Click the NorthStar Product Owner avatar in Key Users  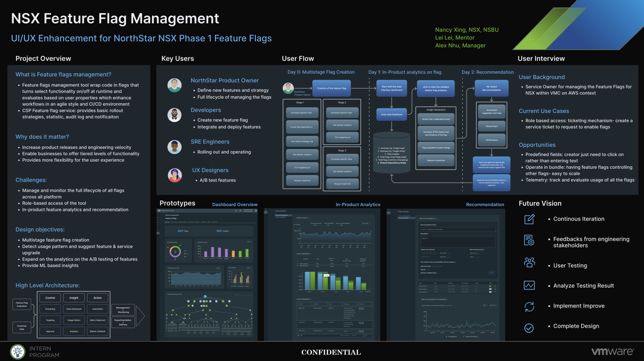pos(174,85)
